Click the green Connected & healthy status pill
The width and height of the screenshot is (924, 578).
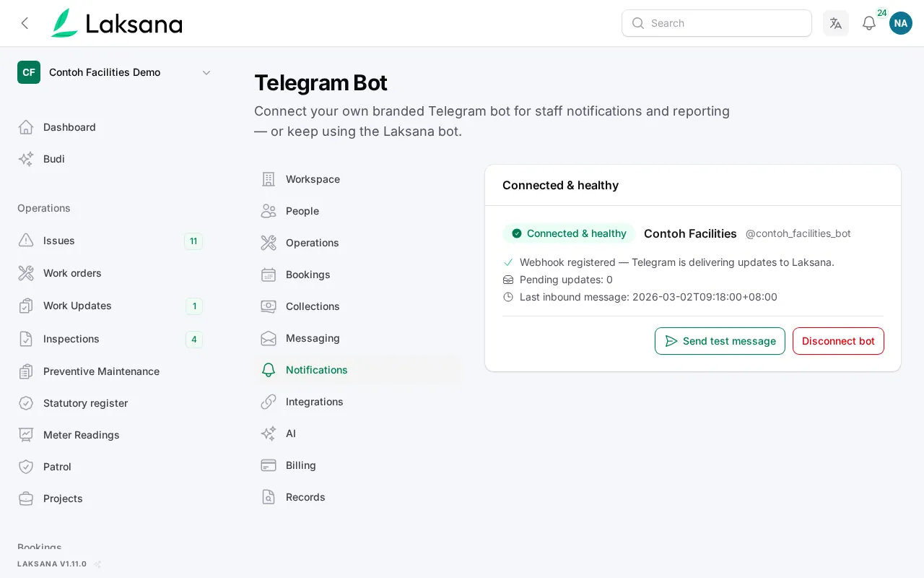point(569,233)
